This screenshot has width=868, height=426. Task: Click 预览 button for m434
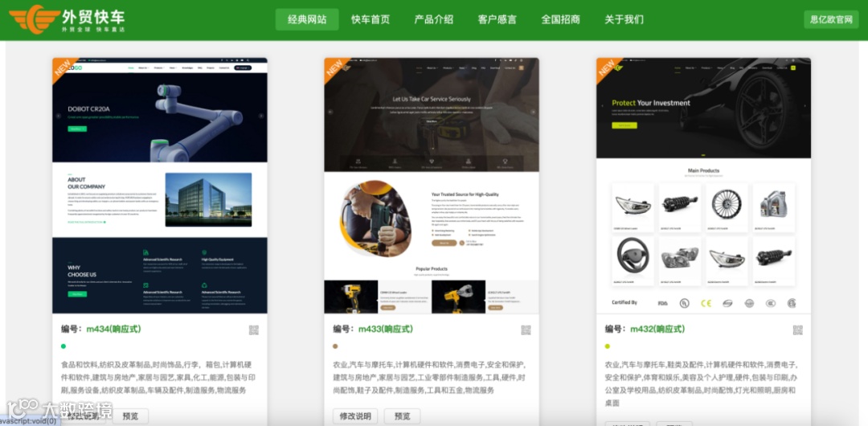tap(131, 416)
